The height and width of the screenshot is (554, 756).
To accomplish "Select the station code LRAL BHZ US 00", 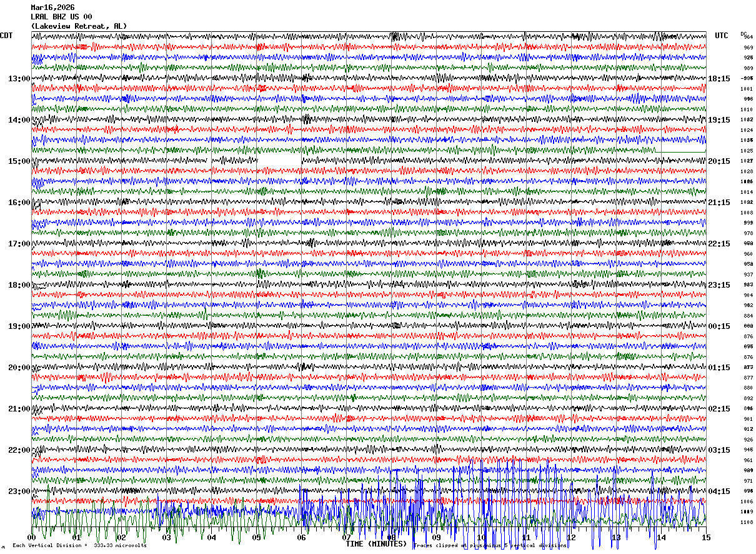I will 61,17.
